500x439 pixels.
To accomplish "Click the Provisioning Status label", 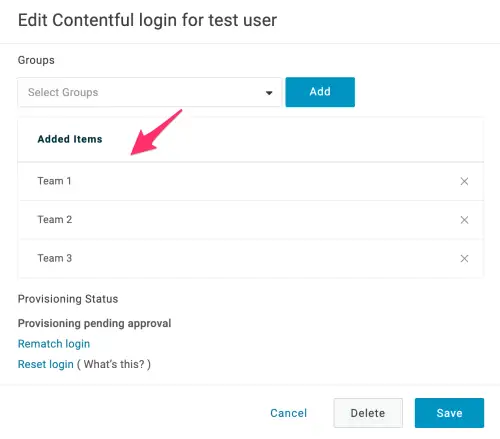I will (x=68, y=299).
